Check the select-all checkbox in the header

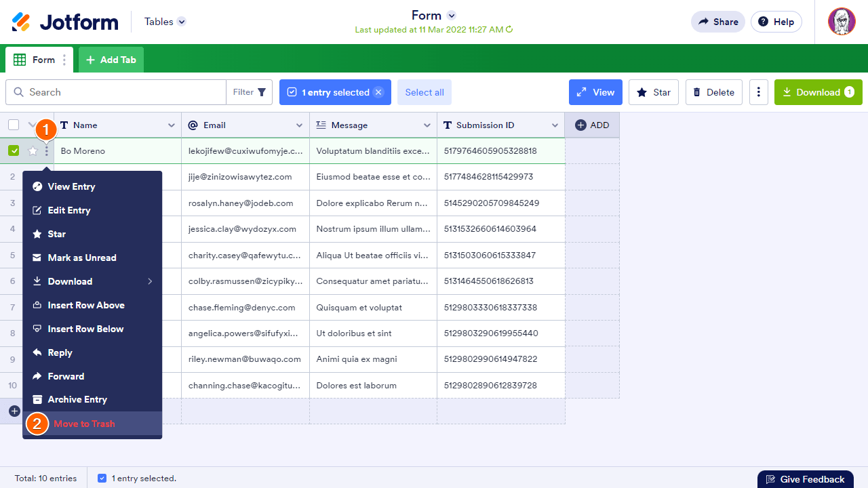(12, 125)
